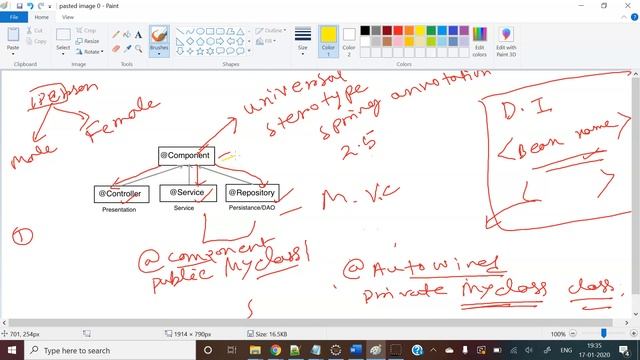Open the Rotate dropdown
This screenshot has width=640, height=360.
tap(89, 52)
